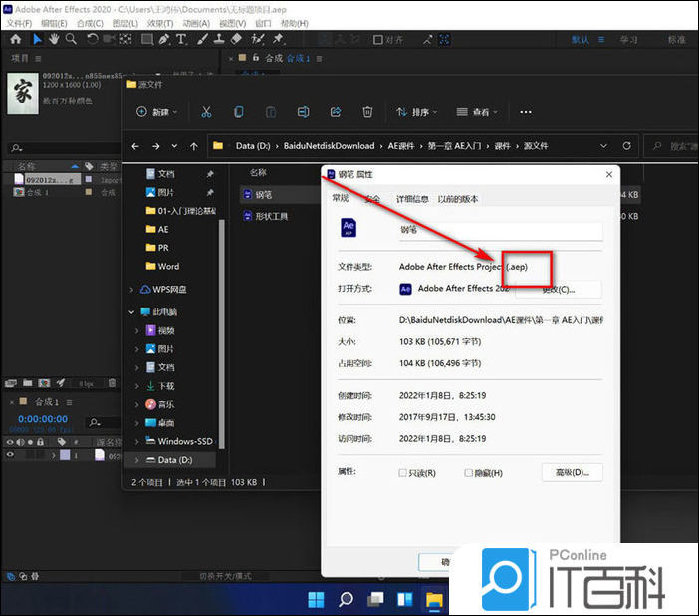Viewport: 699px width, 616px height.
Task: Open Windows Start menu on taskbar
Action: [316, 599]
